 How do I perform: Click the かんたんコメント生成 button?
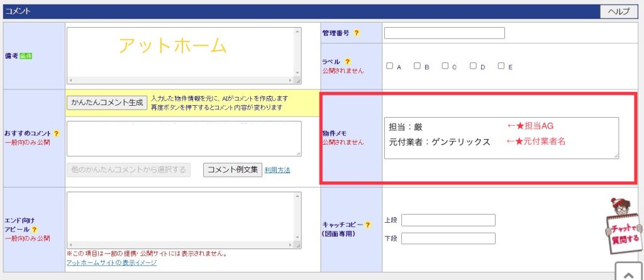click(x=107, y=103)
